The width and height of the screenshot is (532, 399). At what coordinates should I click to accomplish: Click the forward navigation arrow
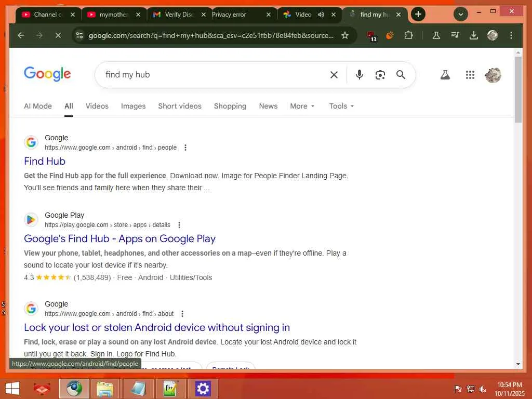(39, 35)
